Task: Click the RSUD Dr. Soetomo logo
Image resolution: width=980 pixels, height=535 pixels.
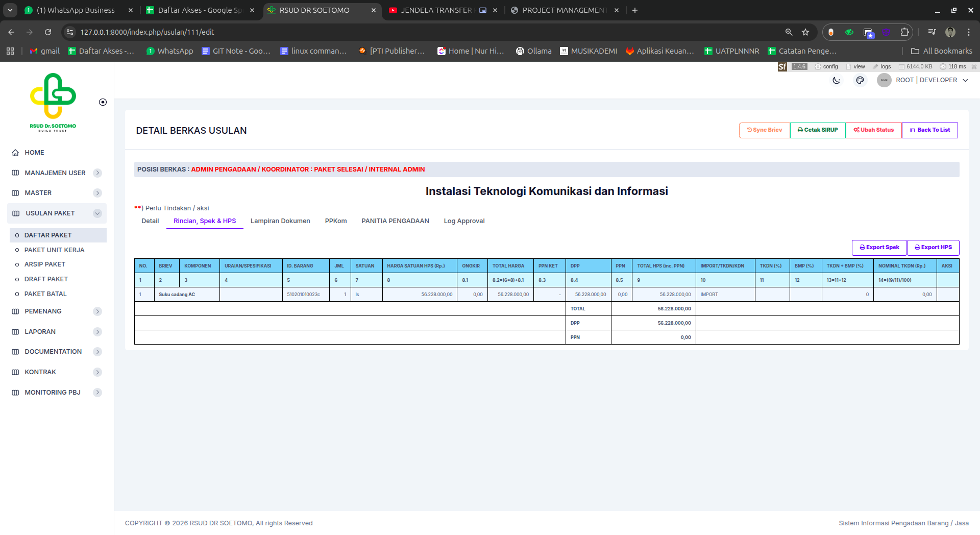Action: coord(53,102)
